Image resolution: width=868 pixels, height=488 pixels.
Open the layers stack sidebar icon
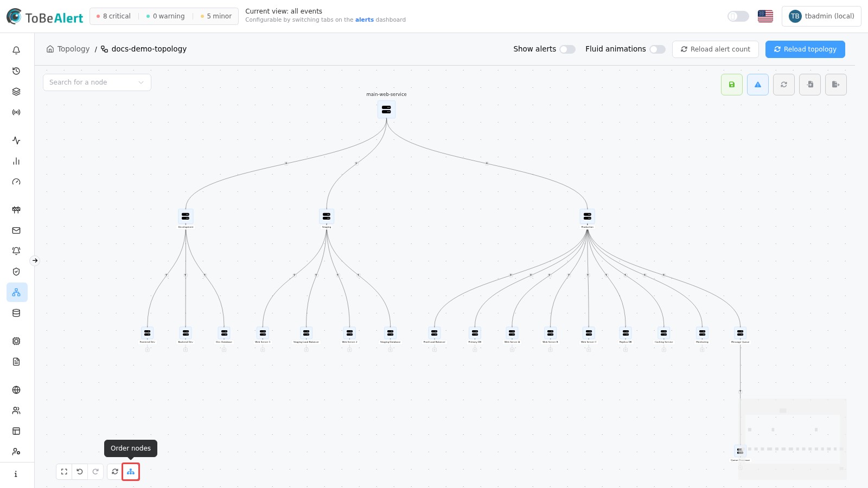[16, 92]
